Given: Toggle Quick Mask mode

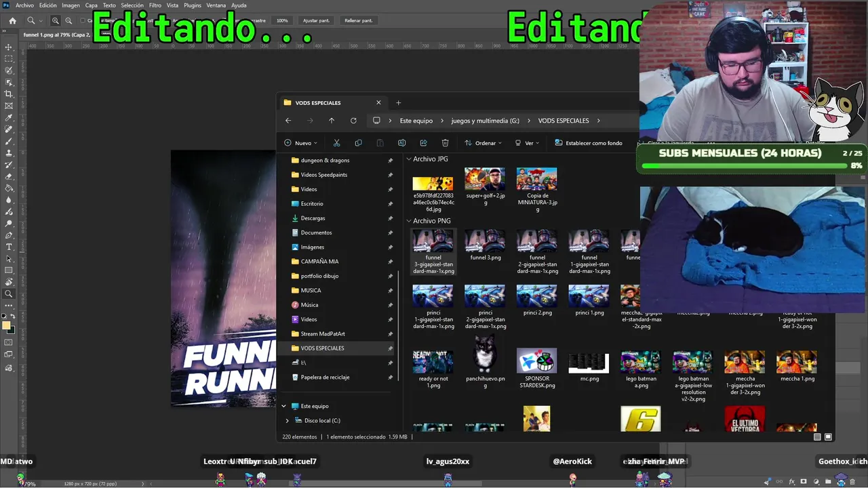Looking at the screenshot, I should (x=9, y=343).
